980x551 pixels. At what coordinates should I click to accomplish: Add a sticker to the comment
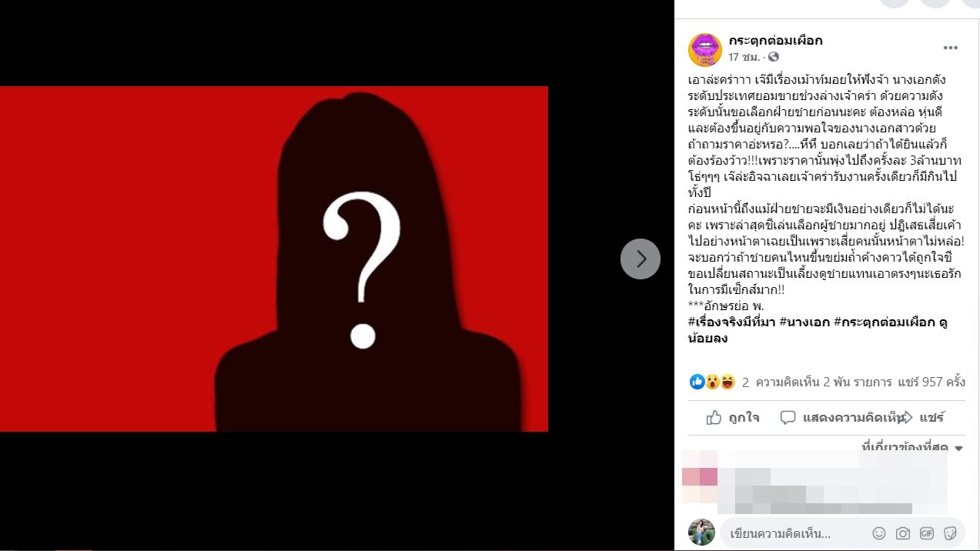[x=950, y=533]
